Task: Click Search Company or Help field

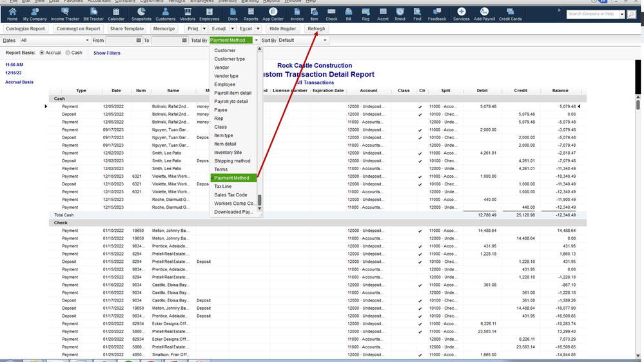Action: pos(592,14)
